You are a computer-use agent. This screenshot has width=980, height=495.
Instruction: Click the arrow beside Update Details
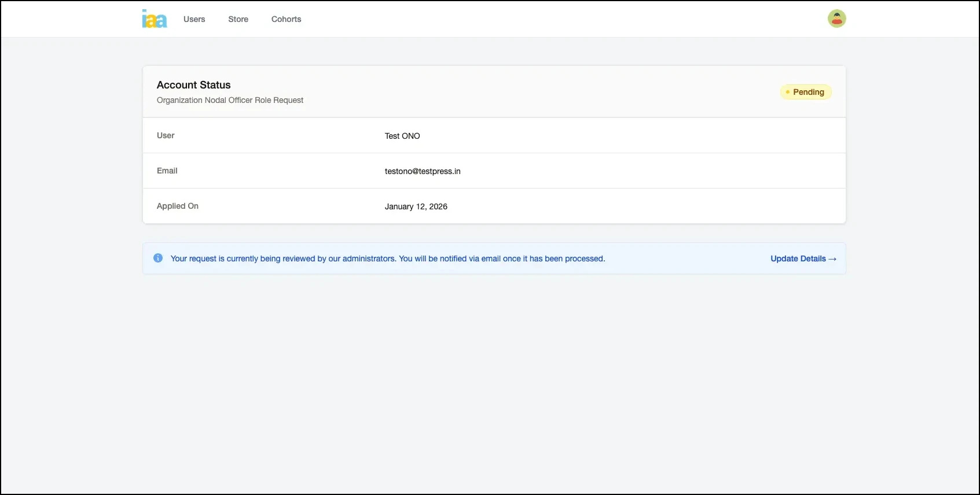point(832,259)
